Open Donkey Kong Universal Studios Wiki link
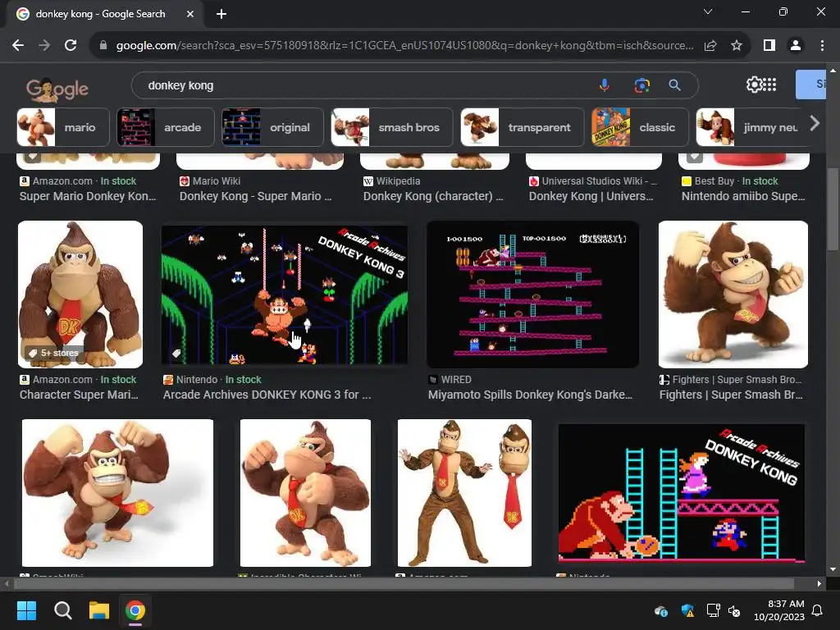 (x=591, y=196)
